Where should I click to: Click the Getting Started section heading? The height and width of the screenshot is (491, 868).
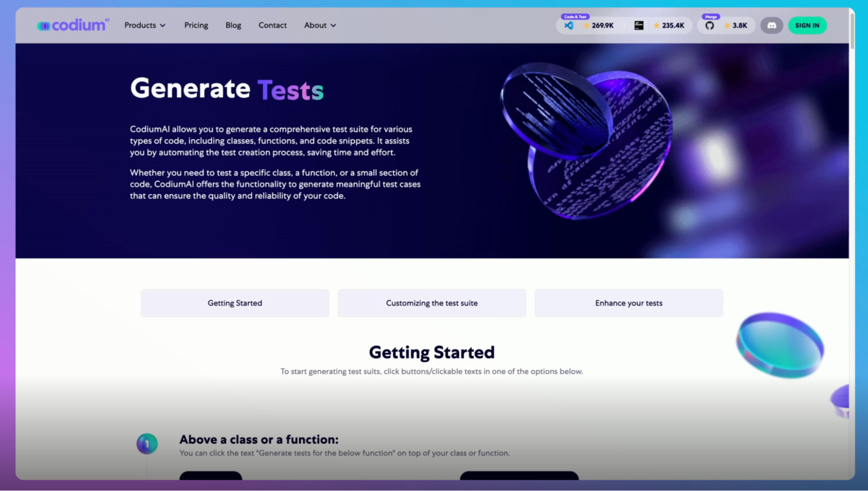(x=432, y=352)
